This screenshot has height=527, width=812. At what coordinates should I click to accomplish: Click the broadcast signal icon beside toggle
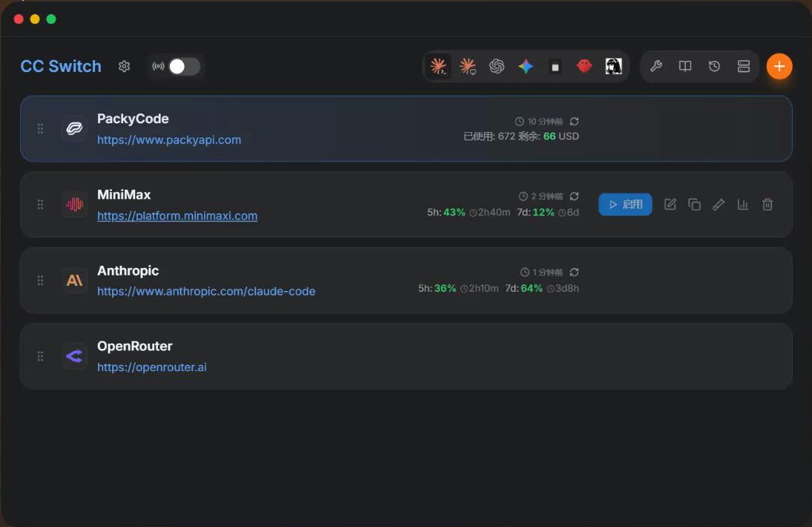(x=158, y=66)
